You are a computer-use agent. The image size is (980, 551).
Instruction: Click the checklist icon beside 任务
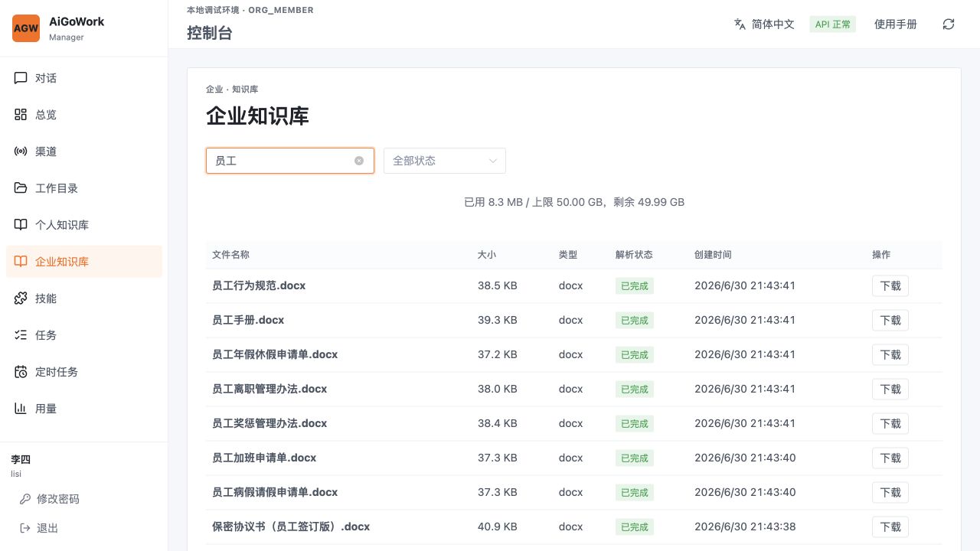(x=21, y=335)
